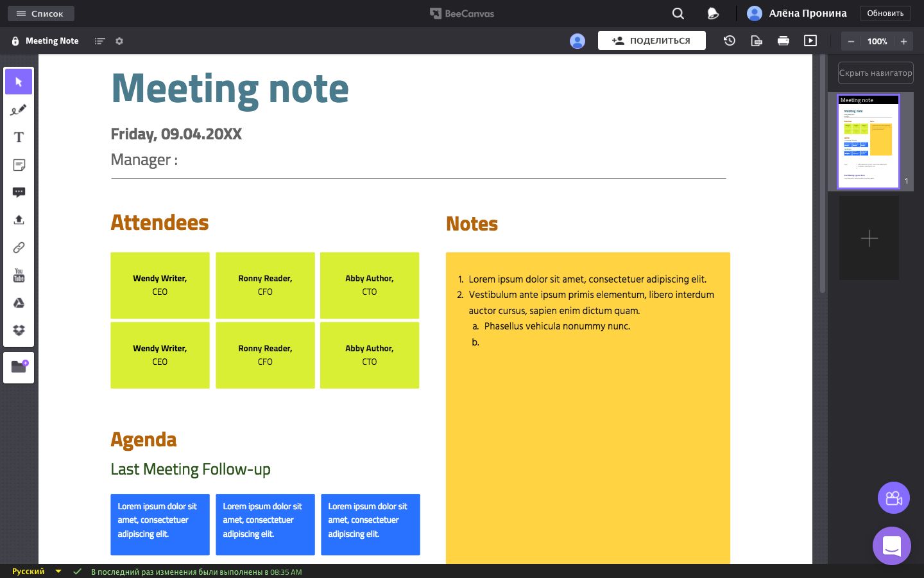Open the file upload tool

coord(19,220)
